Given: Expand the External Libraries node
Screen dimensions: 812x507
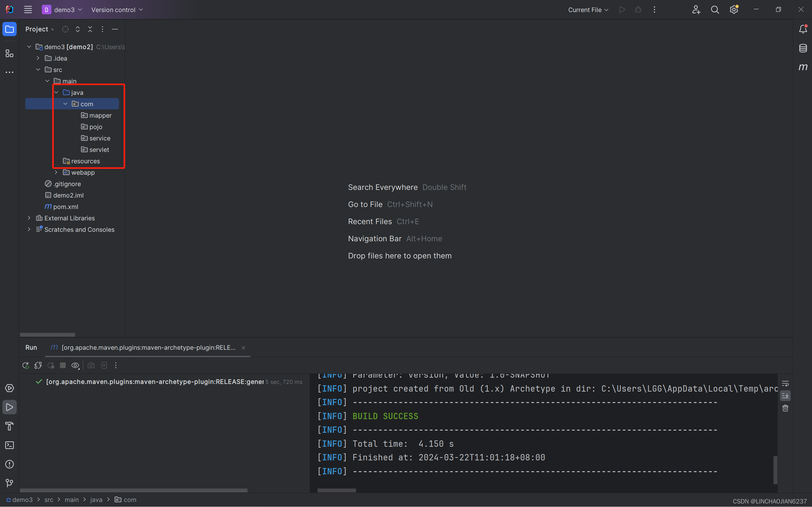Looking at the screenshot, I should [29, 218].
